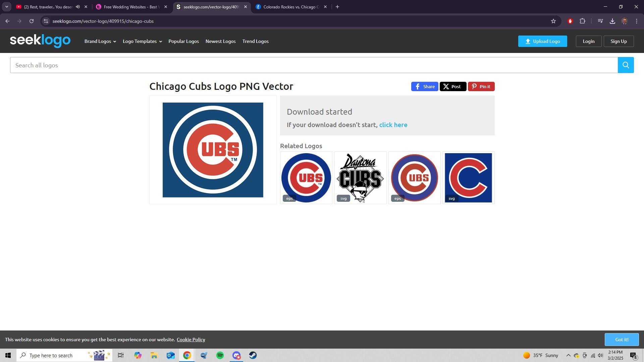Click the Chrome taskbar icon
Screen dimensions: 644x362
(187, 355)
